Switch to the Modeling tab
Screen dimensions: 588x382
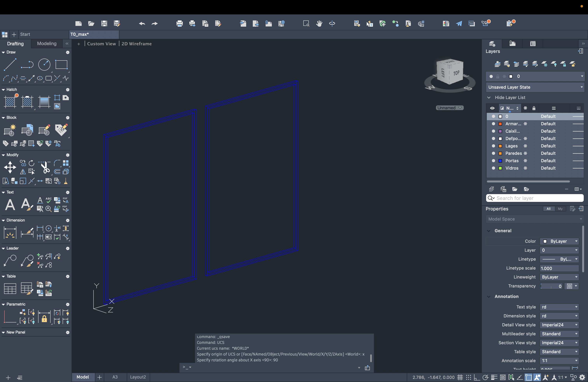point(47,44)
